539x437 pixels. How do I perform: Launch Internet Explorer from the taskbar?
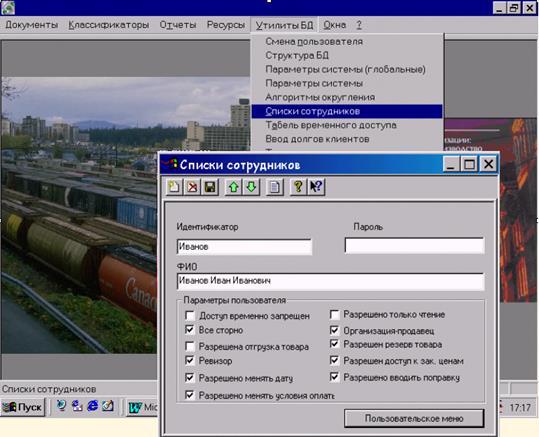pos(92,407)
